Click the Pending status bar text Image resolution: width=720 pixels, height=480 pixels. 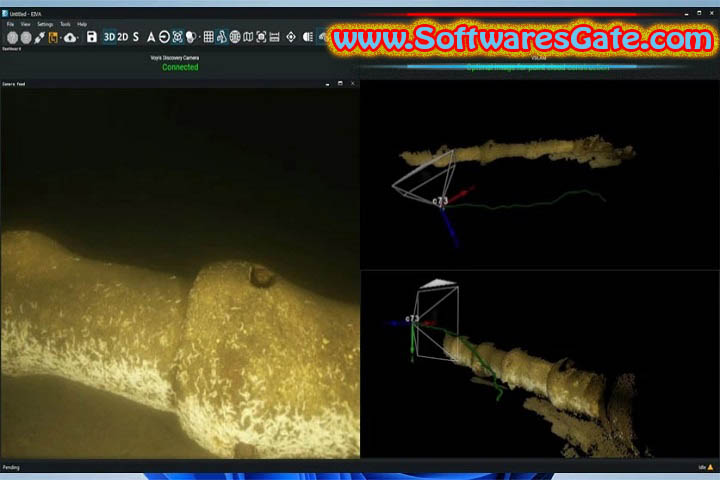click(x=11, y=468)
